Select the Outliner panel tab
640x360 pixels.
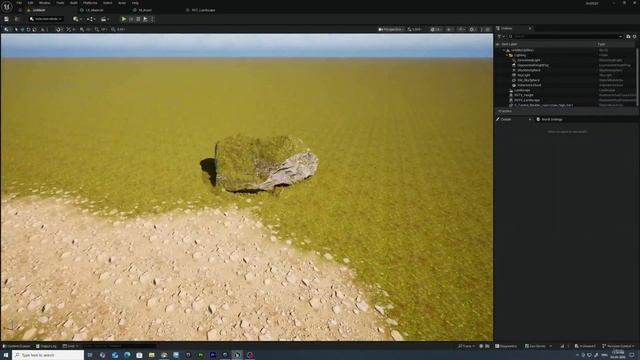point(507,28)
